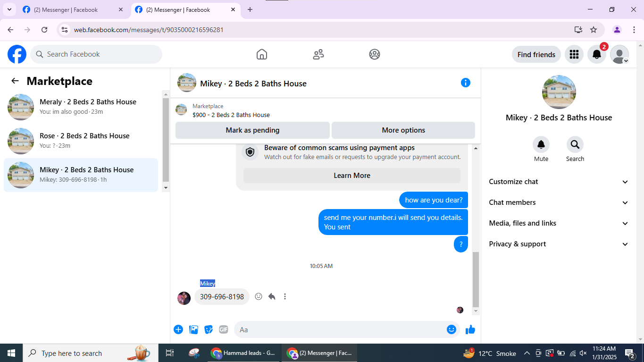
Task: Select the Mikey conversation in the list
Action: [81, 175]
